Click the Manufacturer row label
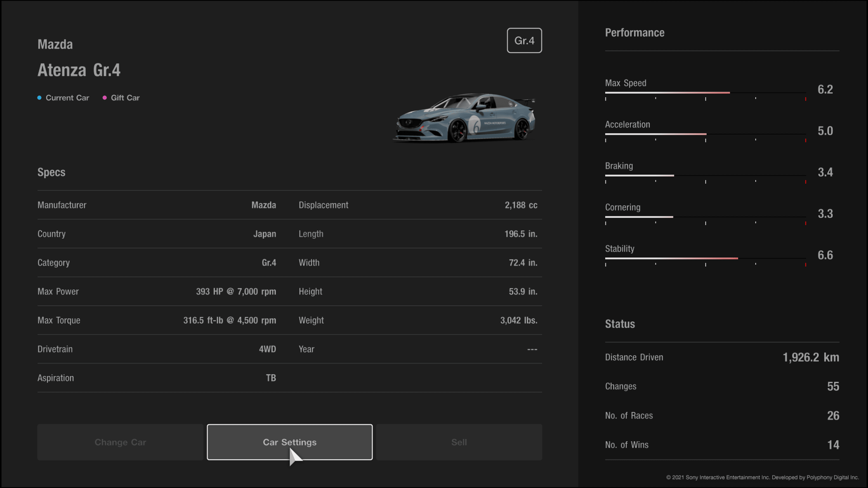 62,205
